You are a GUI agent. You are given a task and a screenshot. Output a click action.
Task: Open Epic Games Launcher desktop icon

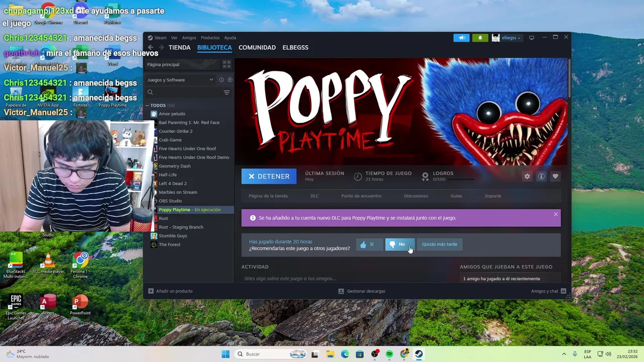tap(16, 307)
